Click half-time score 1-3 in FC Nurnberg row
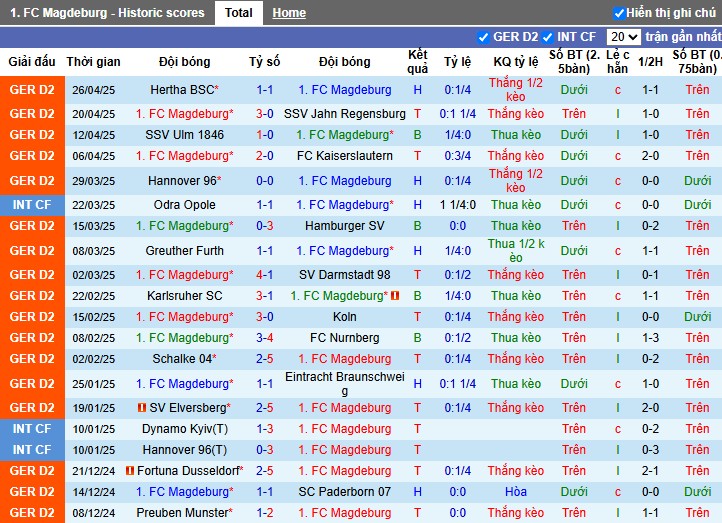The width and height of the screenshot is (722, 523). coord(650,338)
